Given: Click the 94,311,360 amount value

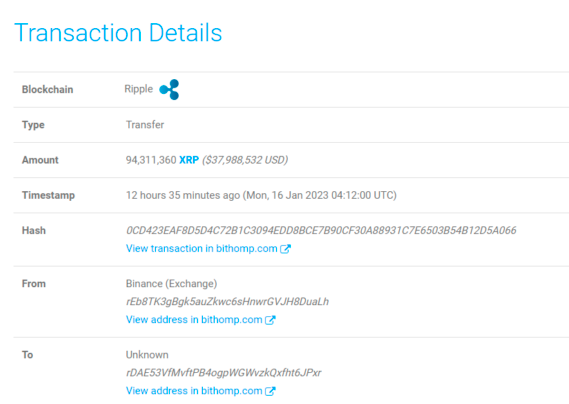Looking at the screenshot, I should [x=151, y=160].
